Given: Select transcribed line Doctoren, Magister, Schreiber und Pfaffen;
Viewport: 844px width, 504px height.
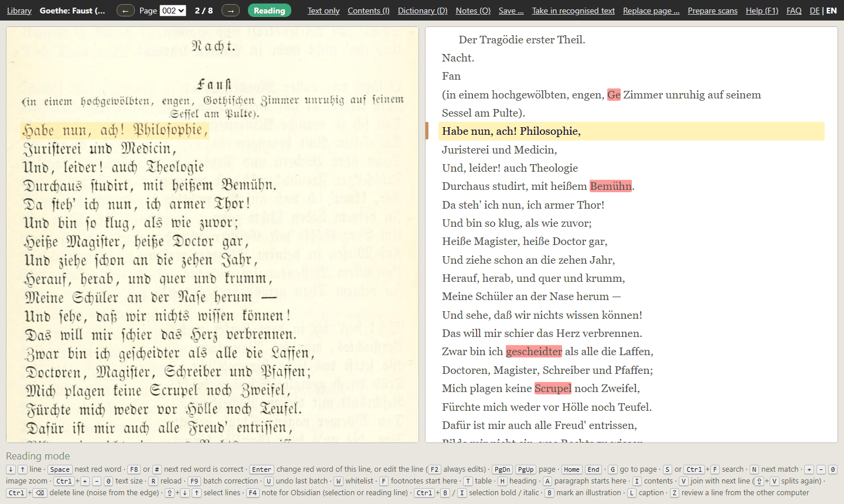Looking at the screenshot, I should click(547, 370).
